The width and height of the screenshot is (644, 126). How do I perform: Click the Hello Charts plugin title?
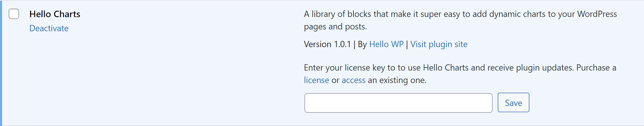55,14
